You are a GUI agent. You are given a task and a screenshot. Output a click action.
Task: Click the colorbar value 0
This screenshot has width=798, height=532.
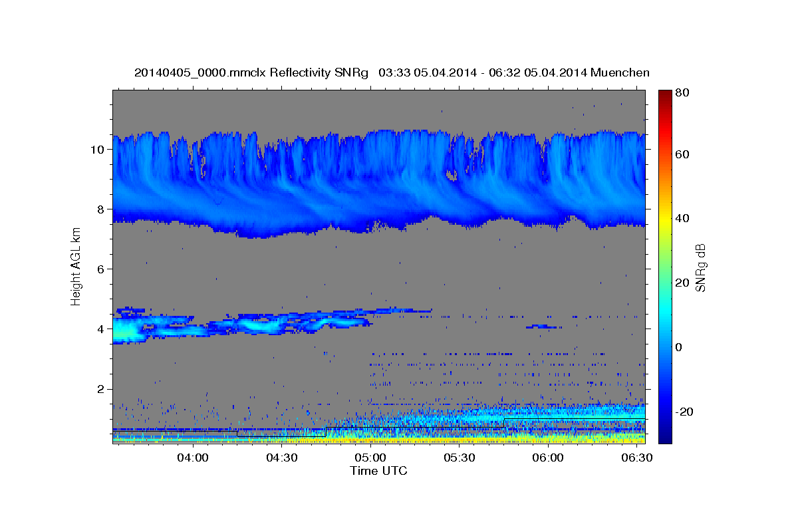click(x=679, y=347)
